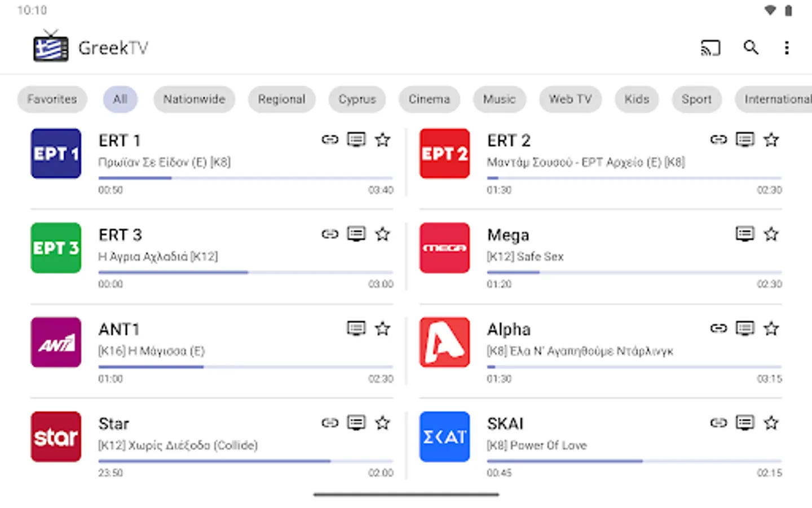Open the TV guide icon for Mega

point(745,234)
